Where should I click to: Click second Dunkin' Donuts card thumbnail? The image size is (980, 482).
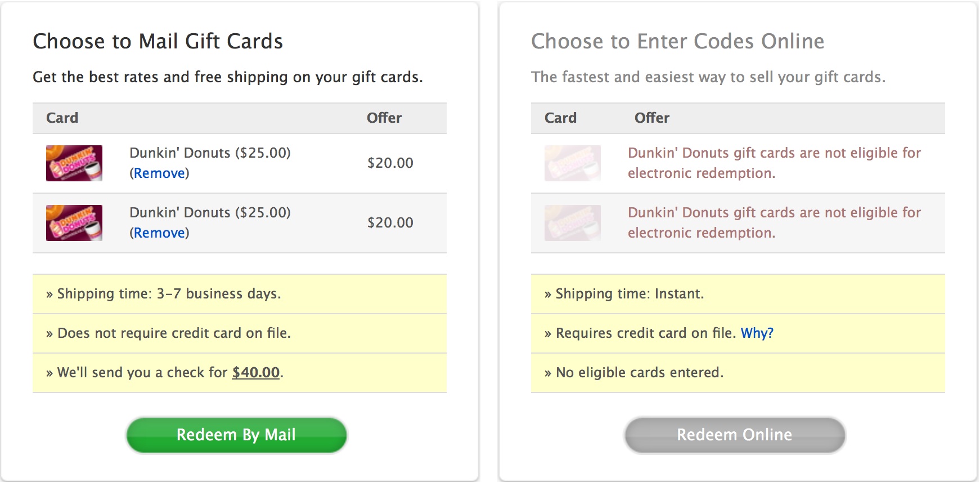click(x=74, y=223)
